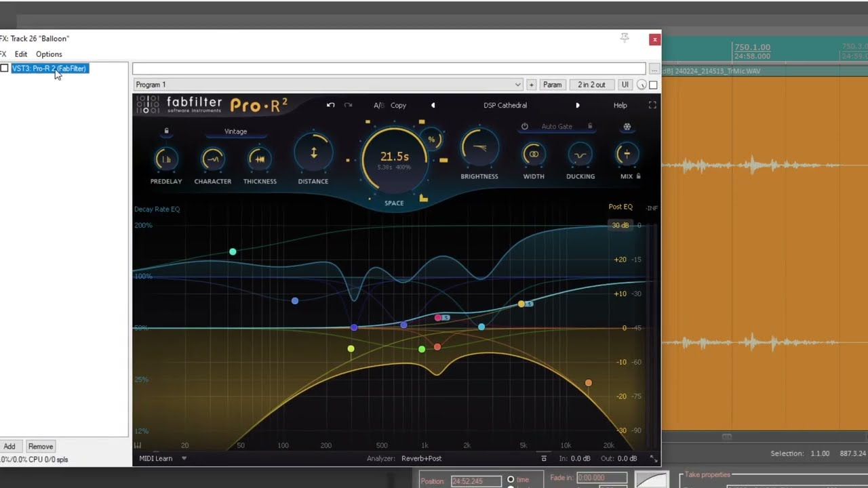Image resolution: width=868 pixels, height=488 pixels.
Task: Open the FX menu in FX window
Action: (x=3, y=54)
